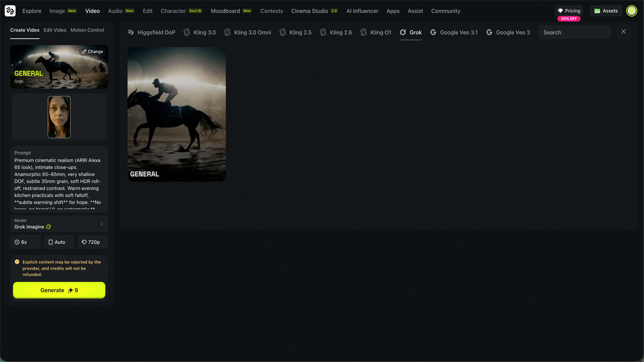
Task: Click the Search field in the model bar
Action: (x=574, y=32)
